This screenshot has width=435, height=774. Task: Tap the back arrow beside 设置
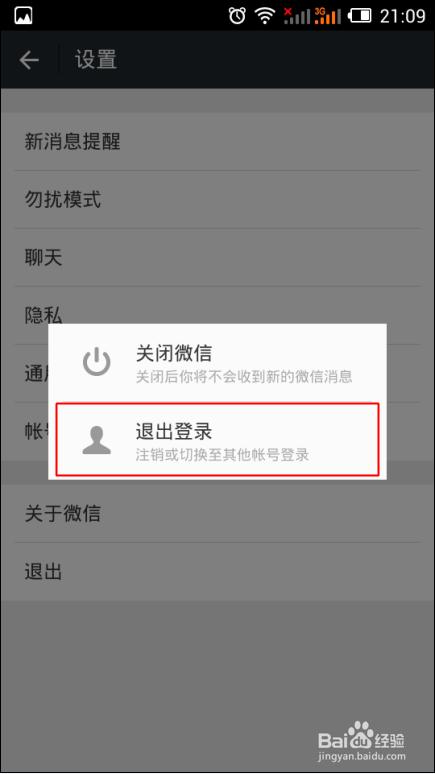(29, 60)
